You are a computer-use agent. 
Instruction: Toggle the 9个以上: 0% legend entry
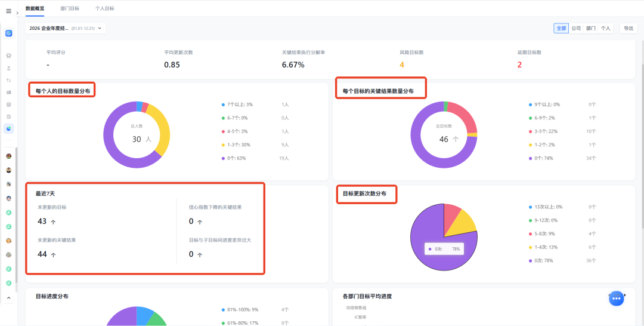544,104
